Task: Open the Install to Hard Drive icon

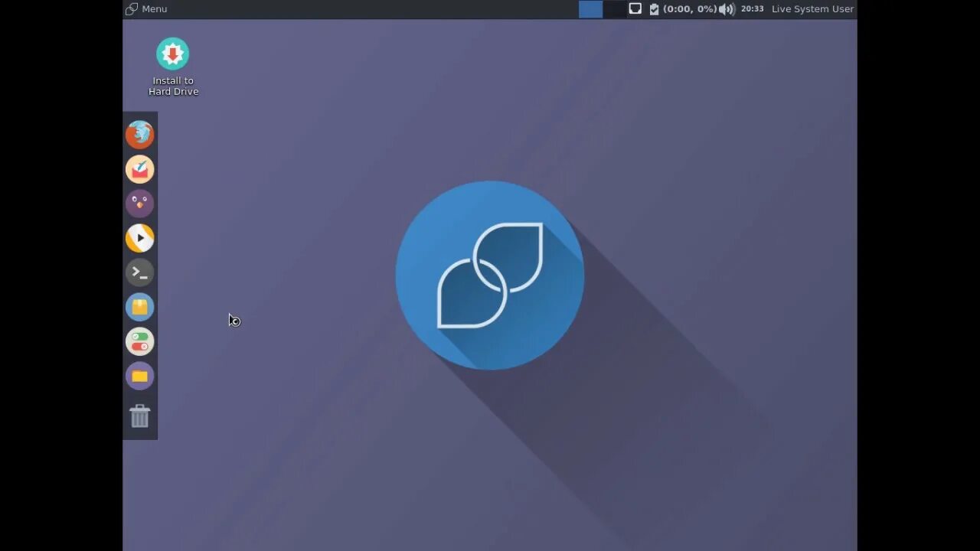Action: click(x=173, y=67)
